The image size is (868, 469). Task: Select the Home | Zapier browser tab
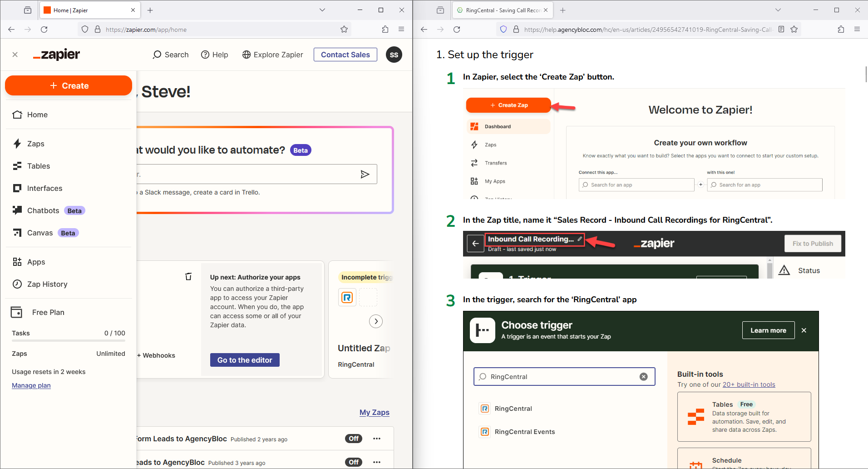click(90, 10)
